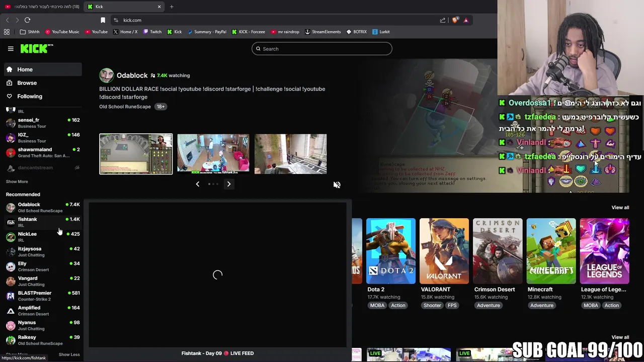Expand followed channels with Show More
Screen dimensions: 644x362
pyautogui.click(x=17, y=182)
